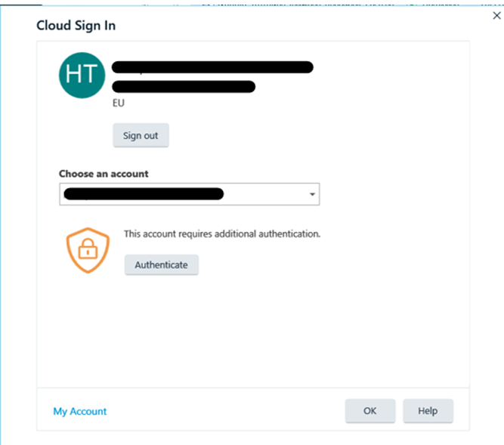Click the Choose an account label
504x445 pixels.
104,174
